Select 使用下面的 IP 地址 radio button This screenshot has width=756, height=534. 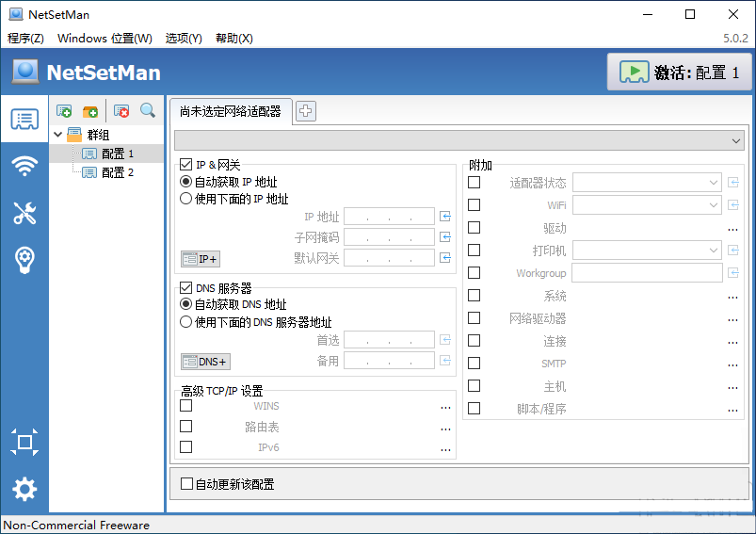[x=185, y=199]
